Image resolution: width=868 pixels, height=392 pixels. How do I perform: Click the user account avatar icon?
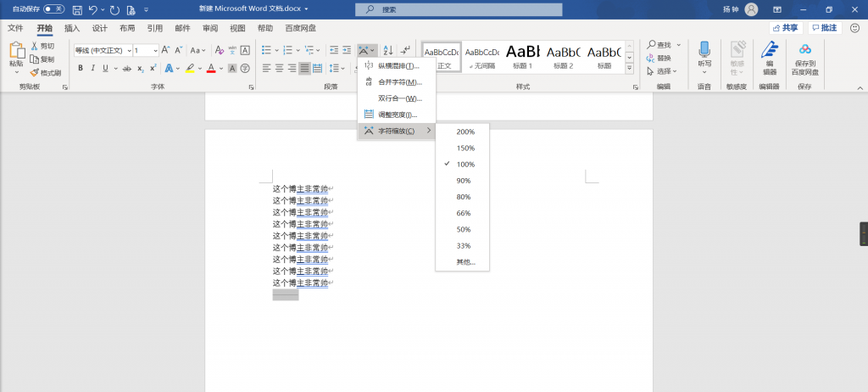click(x=751, y=9)
